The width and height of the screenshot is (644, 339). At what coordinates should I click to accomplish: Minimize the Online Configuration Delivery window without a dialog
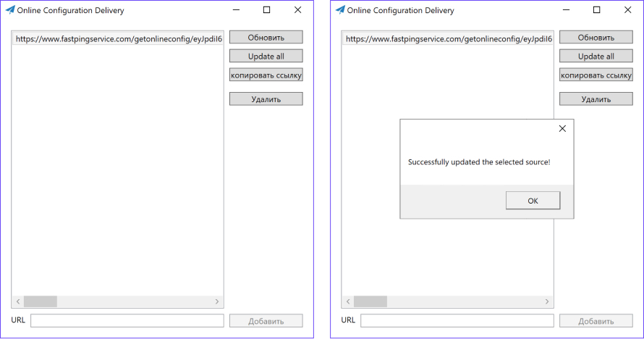pos(236,10)
